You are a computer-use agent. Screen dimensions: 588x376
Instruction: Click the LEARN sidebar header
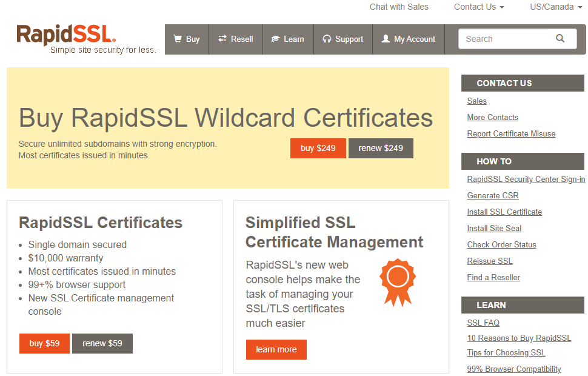coord(523,305)
